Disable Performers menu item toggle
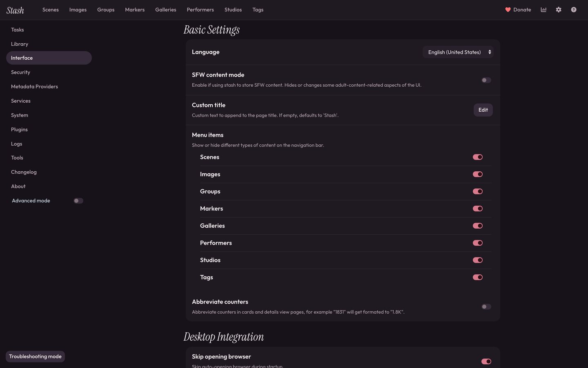 [478, 243]
